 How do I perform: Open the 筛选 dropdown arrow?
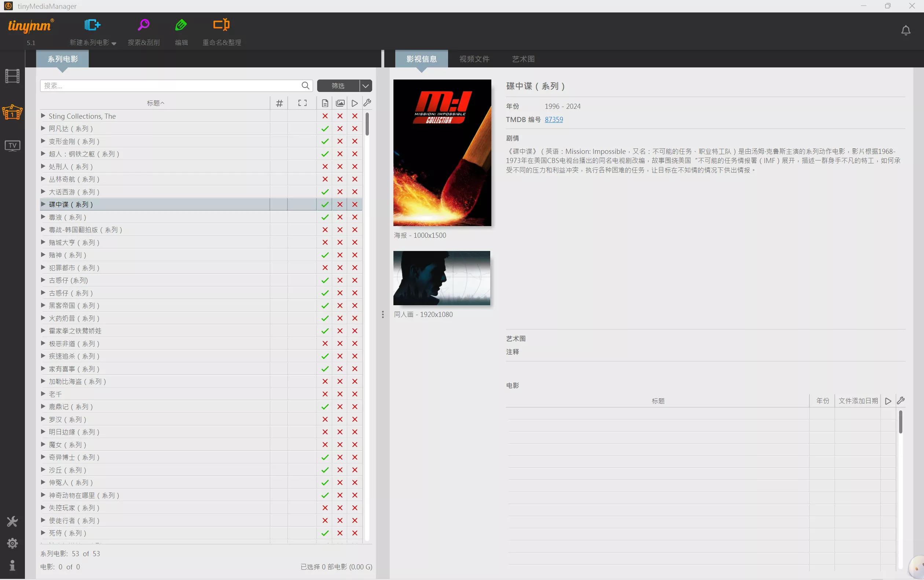[366, 86]
